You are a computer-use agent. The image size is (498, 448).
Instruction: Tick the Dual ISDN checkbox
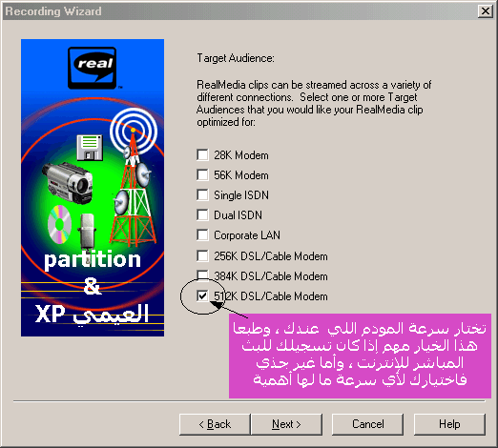tap(202, 215)
